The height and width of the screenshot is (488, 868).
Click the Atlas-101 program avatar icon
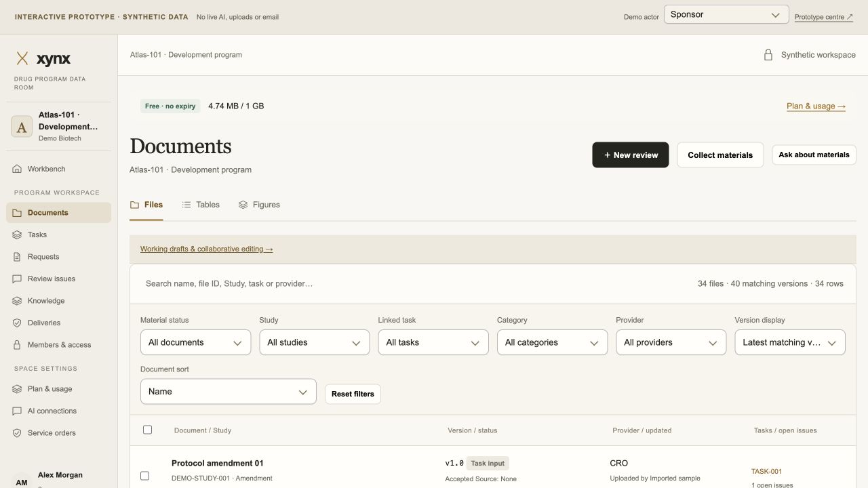pyautogui.click(x=22, y=126)
